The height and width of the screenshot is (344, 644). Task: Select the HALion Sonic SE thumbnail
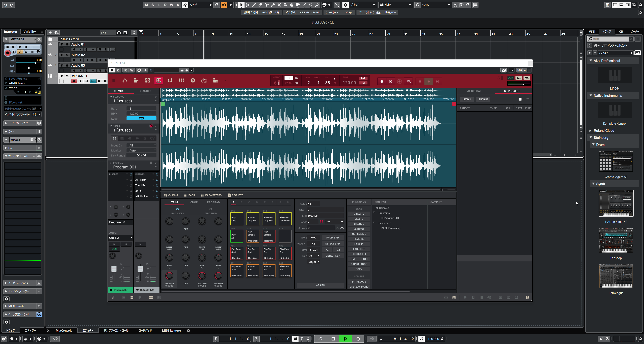pyautogui.click(x=616, y=203)
